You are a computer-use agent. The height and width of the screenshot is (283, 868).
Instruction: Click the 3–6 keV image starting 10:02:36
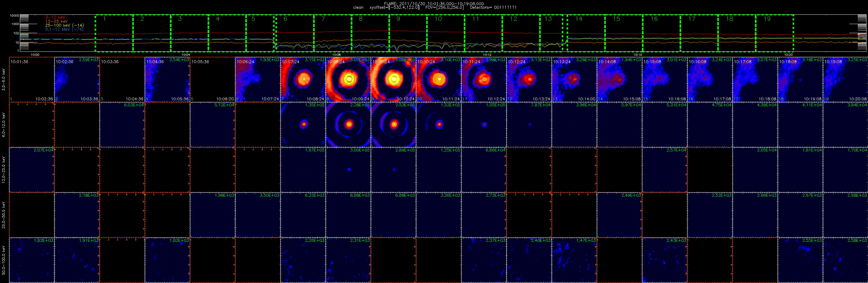(x=77, y=79)
